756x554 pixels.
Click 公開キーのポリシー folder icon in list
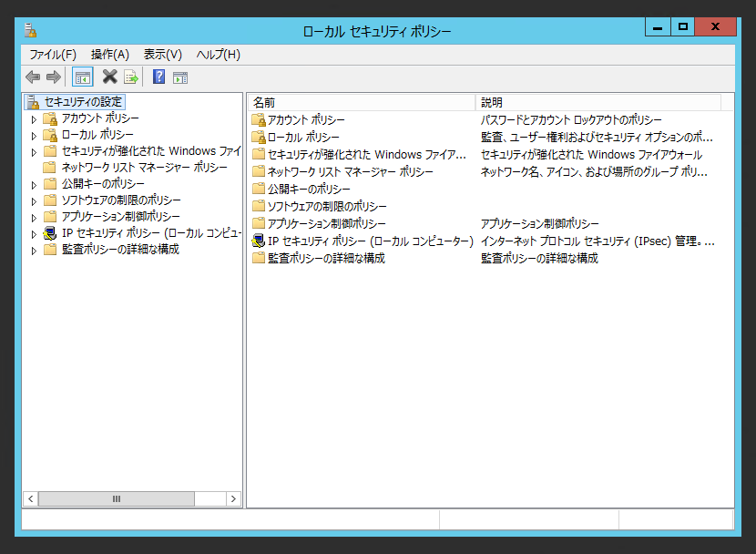259,189
